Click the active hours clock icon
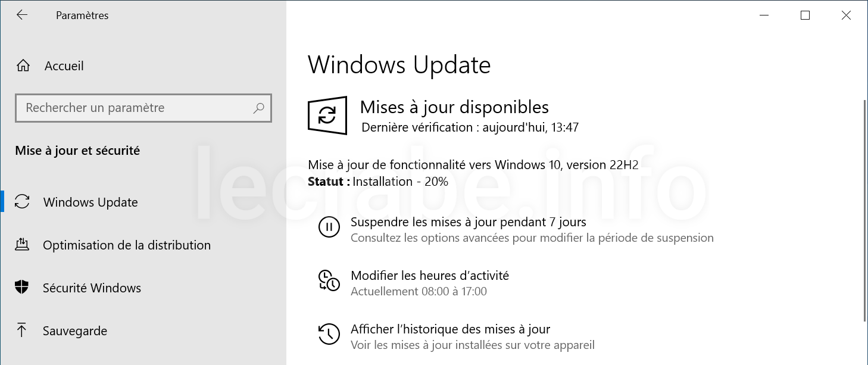 [329, 280]
